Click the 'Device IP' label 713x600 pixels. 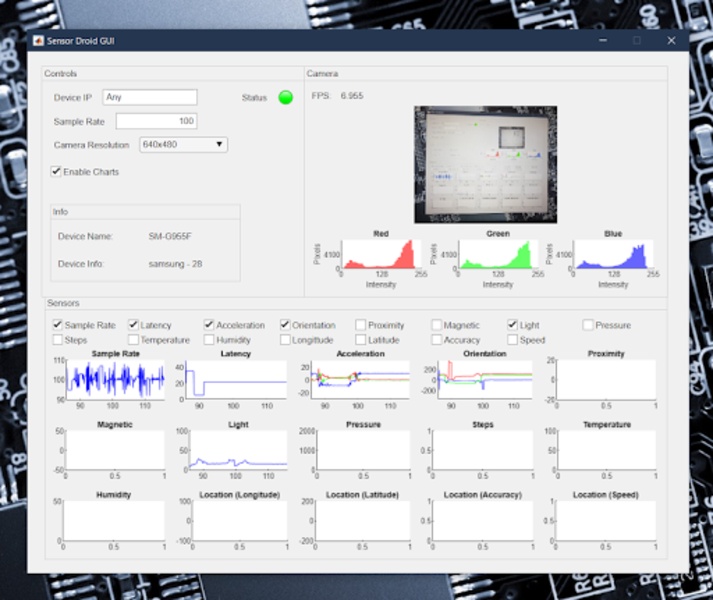pyautogui.click(x=73, y=97)
